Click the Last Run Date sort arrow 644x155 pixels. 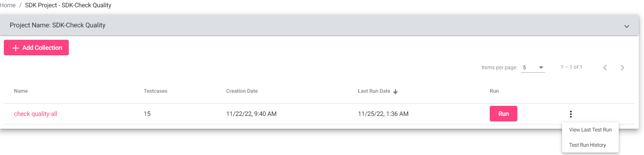(x=395, y=92)
